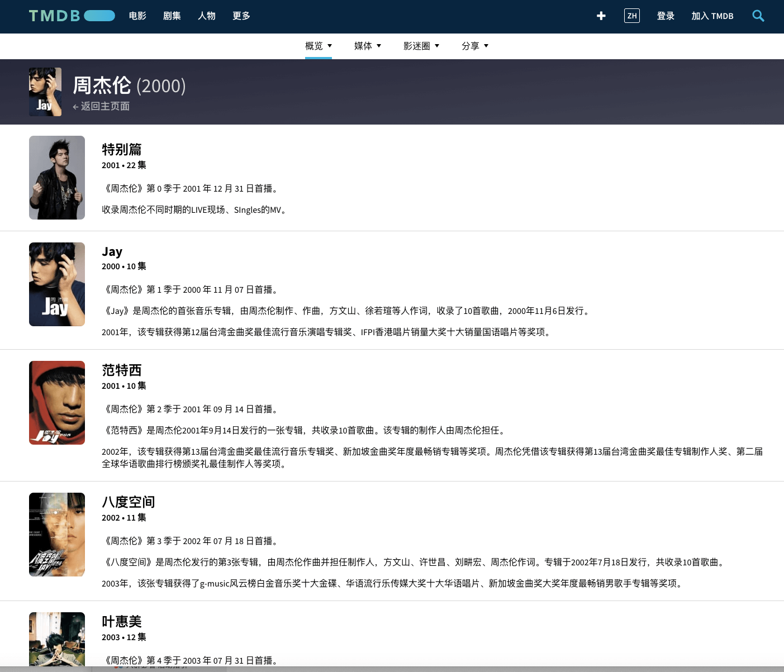Open the 叶惠美 season title link
784x672 pixels.
coord(122,621)
